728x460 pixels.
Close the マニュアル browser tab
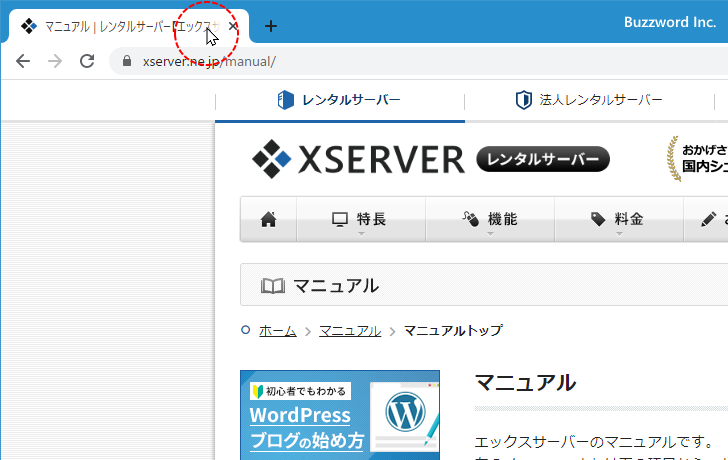(233, 26)
